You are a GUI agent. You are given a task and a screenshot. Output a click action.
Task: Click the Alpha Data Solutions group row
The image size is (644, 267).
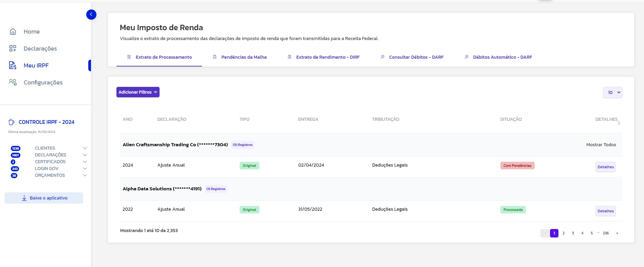tap(371, 189)
